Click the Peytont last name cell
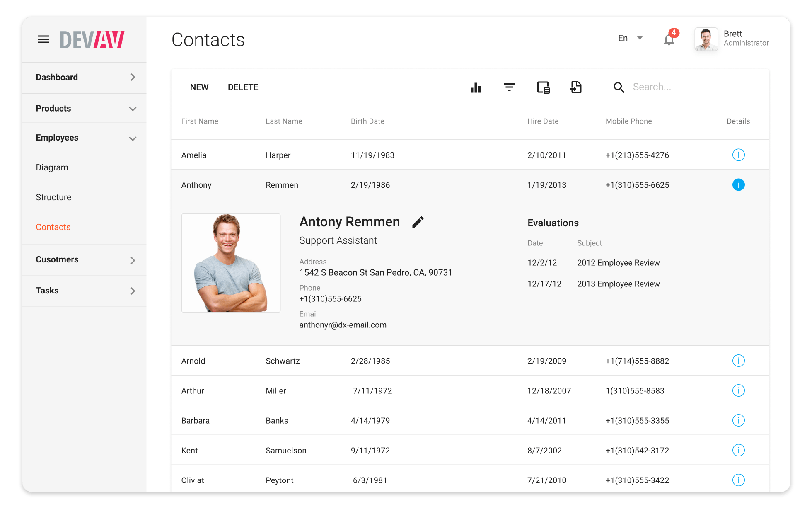 coord(280,480)
